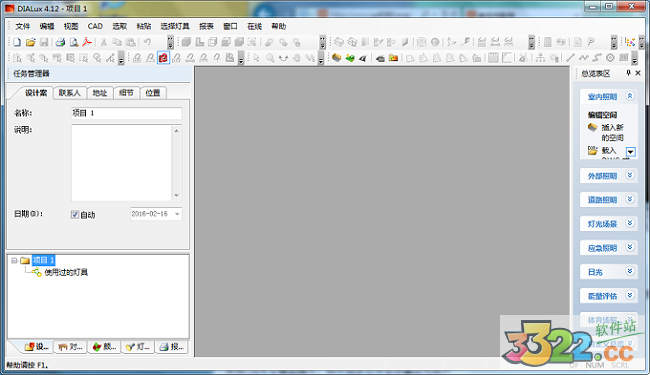Click the globe icon in the top toolbar
The height and width of the screenshot is (375, 650).
(435, 42)
